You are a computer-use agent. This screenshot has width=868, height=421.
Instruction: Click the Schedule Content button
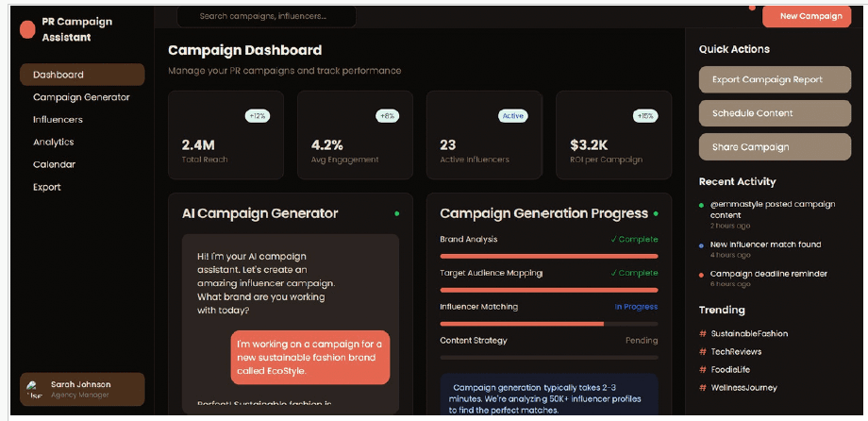761,113
